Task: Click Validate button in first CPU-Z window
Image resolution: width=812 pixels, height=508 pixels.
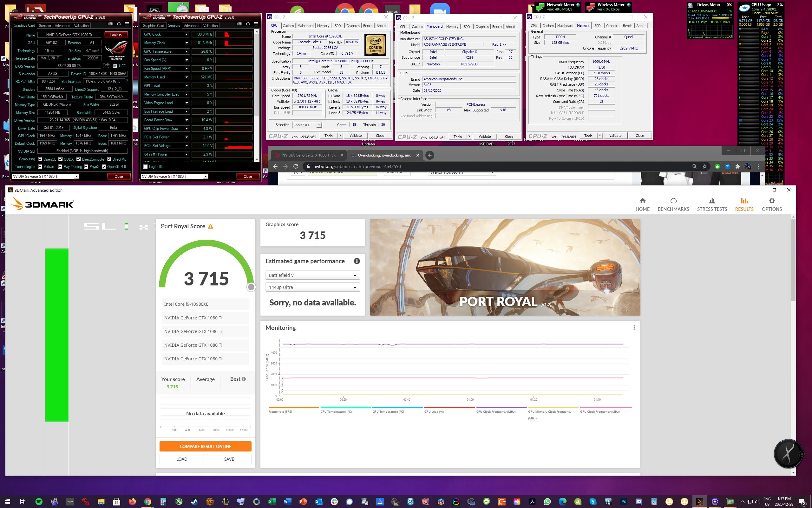Action: (x=355, y=135)
